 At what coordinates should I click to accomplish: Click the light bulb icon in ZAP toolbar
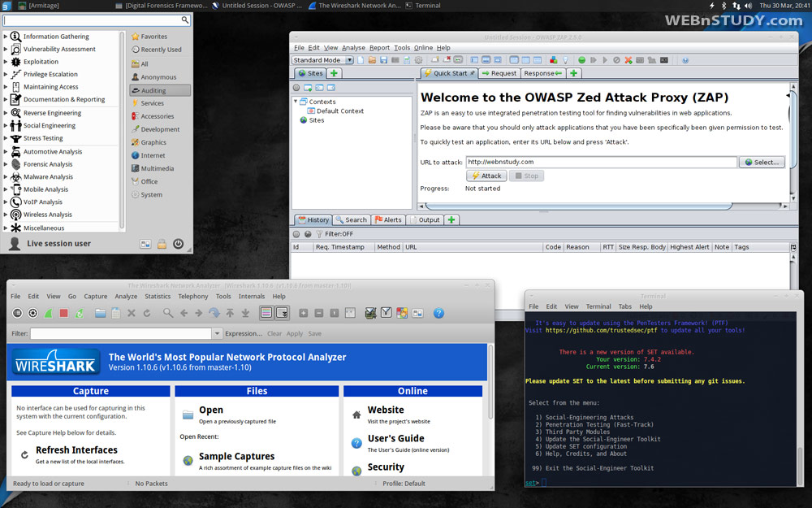[565, 60]
